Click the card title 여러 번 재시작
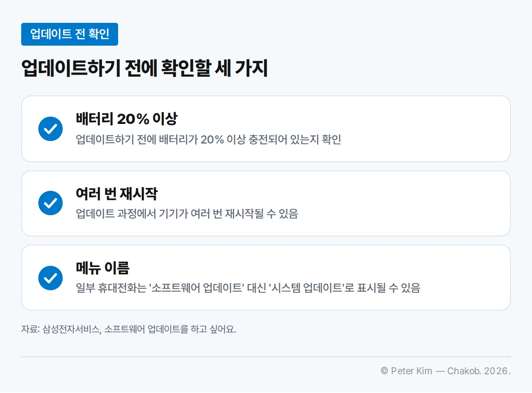 point(117,193)
